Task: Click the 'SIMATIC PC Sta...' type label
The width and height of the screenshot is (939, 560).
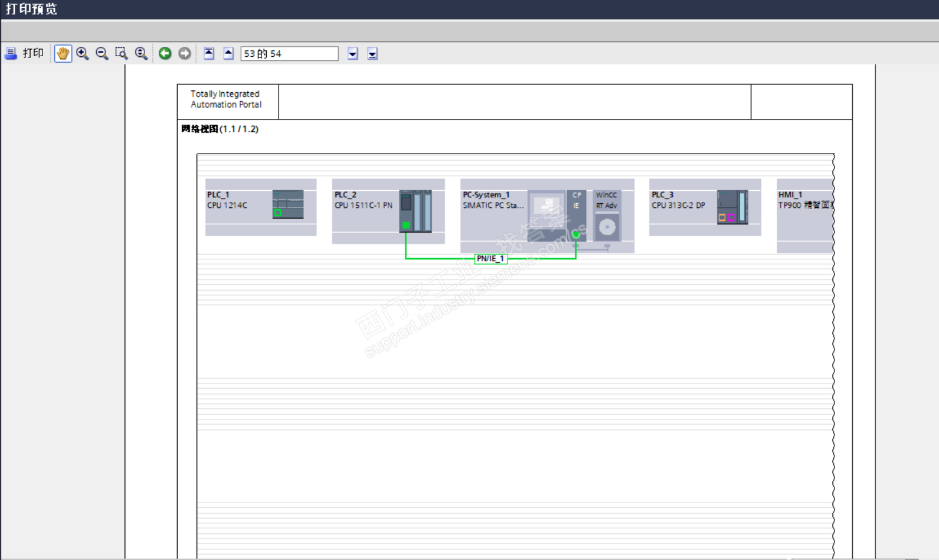Action: (493, 205)
